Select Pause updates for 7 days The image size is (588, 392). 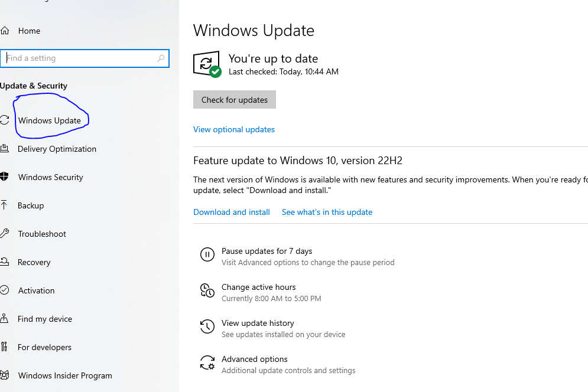coord(267,251)
